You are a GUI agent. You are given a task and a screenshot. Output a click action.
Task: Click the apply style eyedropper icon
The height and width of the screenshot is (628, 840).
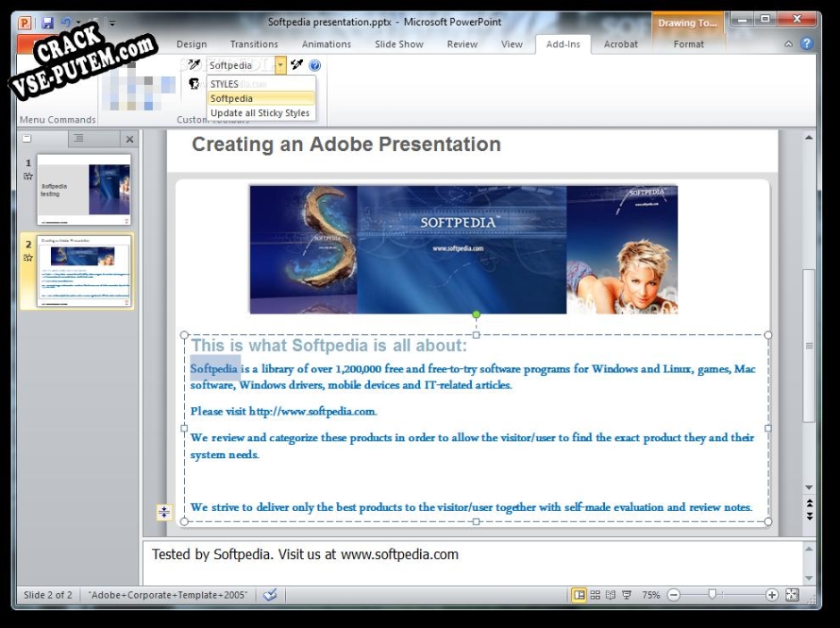297,65
